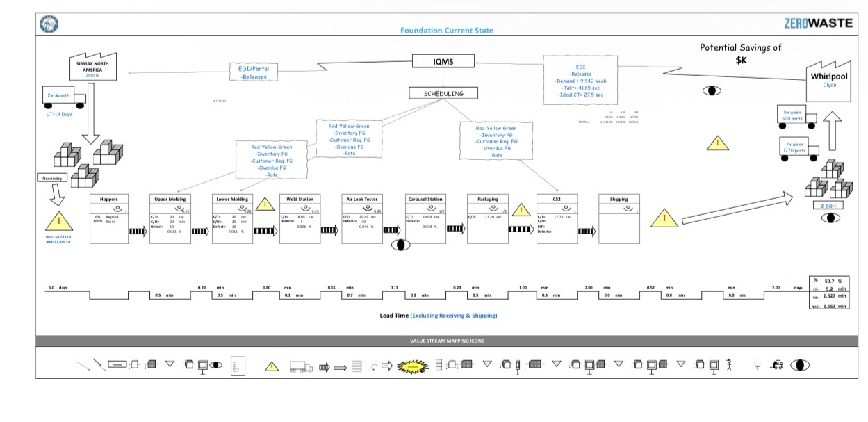Select the Shipping process box
This screenshot has width=868, height=422.
coord(619,219)
